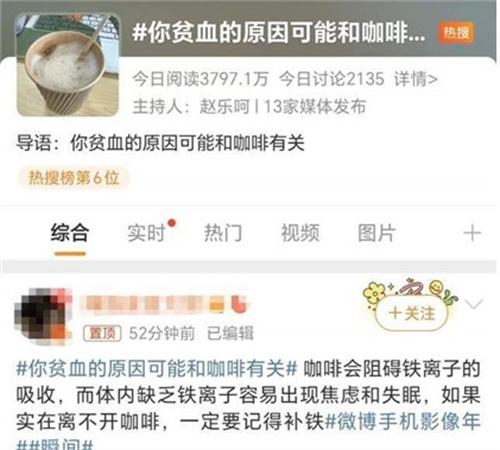Image resolution: width=500 pixels, height=450 pixels.
Task: Click the poster's pixelated avatar
Action: pyautogui.click(x=43, y=317)
